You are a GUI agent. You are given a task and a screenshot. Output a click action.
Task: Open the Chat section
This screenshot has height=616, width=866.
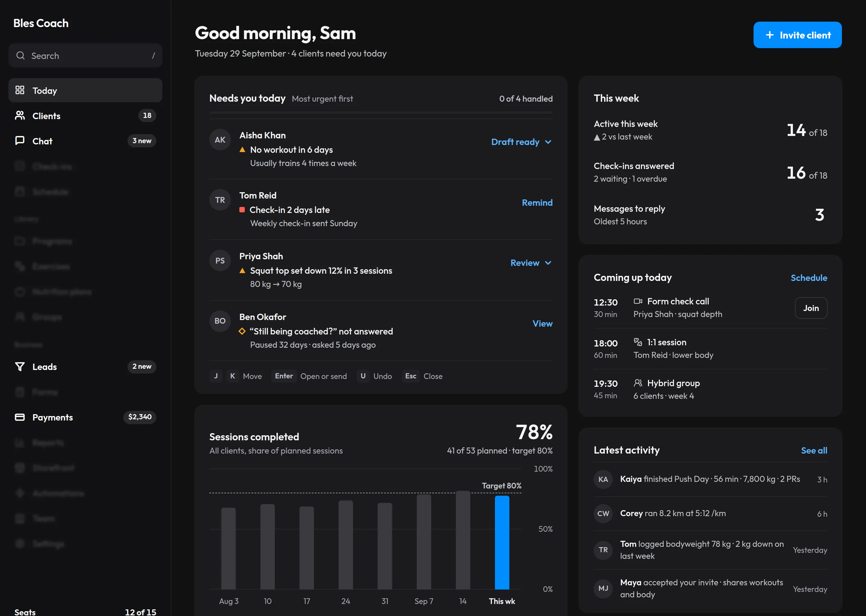point(85,141)
